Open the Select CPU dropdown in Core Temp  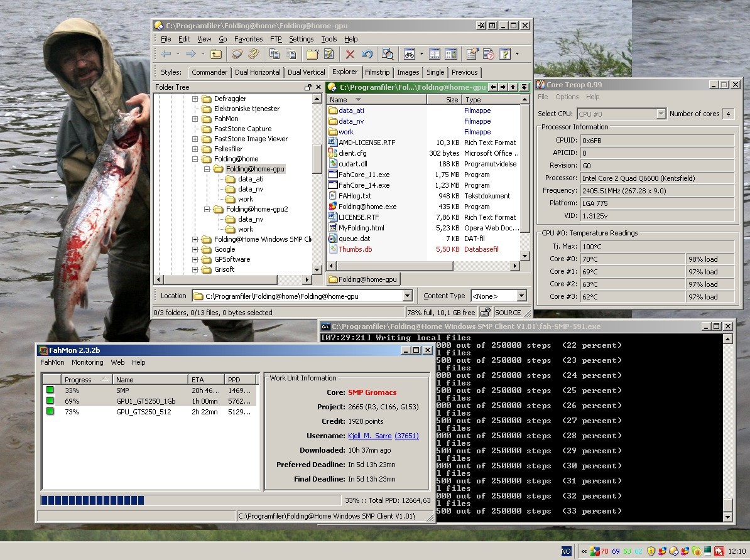click(661, 114)
